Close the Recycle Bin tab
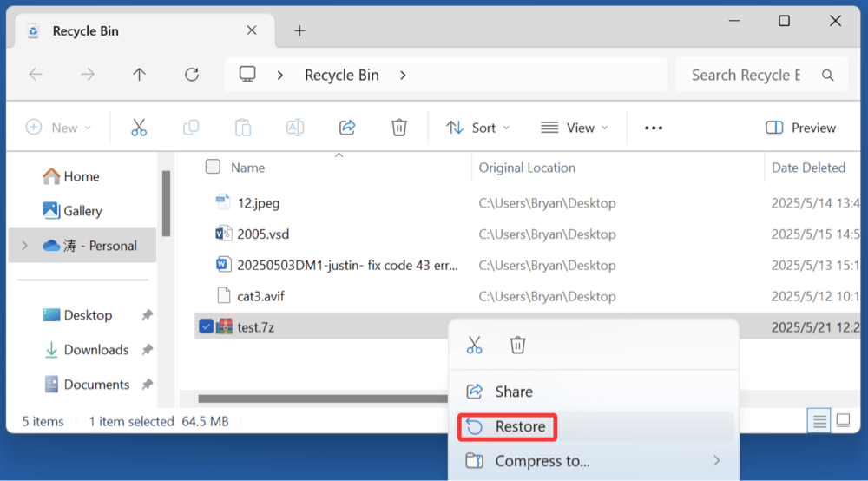Viewport: 868px width, 481px height. tap(252, 30)
